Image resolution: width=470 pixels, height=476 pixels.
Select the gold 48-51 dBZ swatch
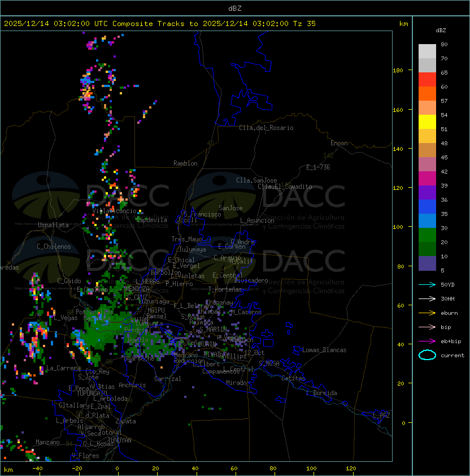(427, 136)
